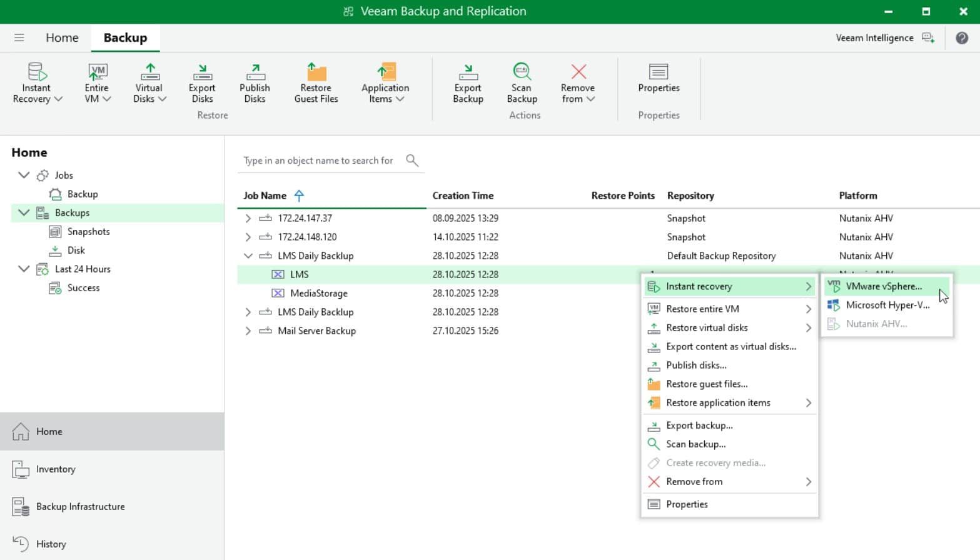Expand the 172.24.148.120 backup row
The height and width of the screenshot is (560, 980).
pyautogui.click(x=248, y=237)
